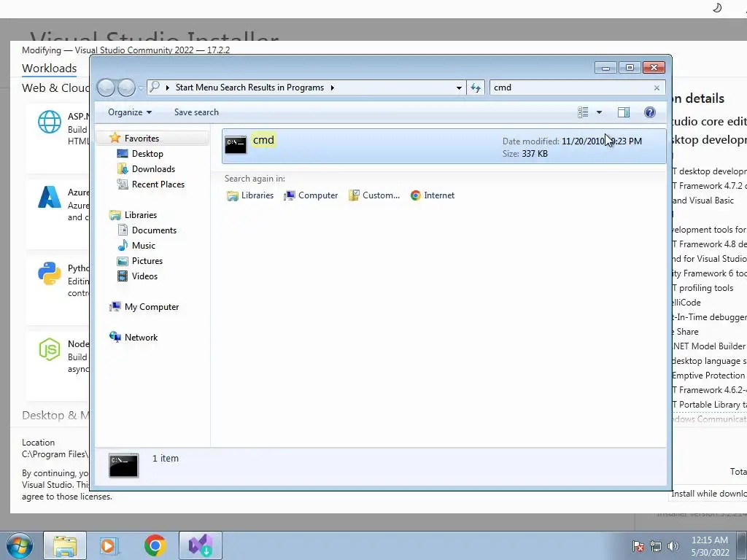Image resolution: width=747 pixels, height=560 pixels.
Task: Search again in Computer
Action: coord(311,195)
